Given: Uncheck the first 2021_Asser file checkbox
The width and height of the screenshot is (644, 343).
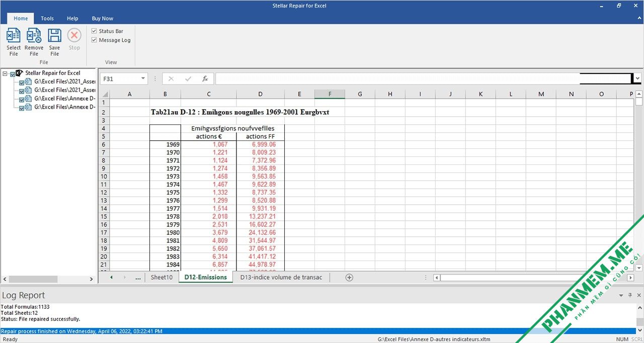Looking at the screenshot, I should click(22, 82).
